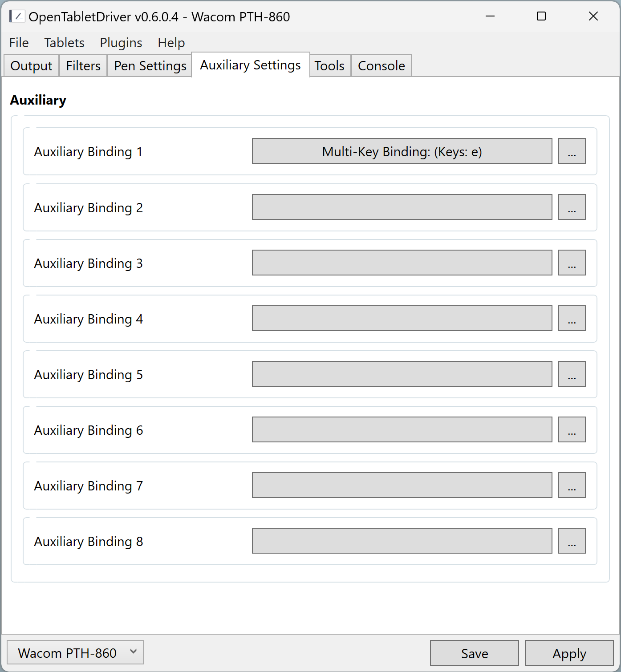Open the ellipsis menu for Auxiliary Binding 3
This screenshot has width=621, height=672.
(x=572, y=263)
